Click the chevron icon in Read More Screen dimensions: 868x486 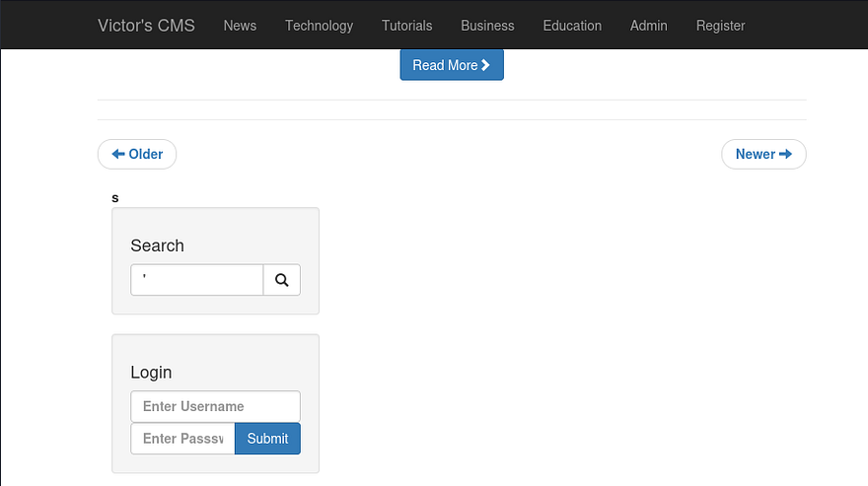click(485, 65)
